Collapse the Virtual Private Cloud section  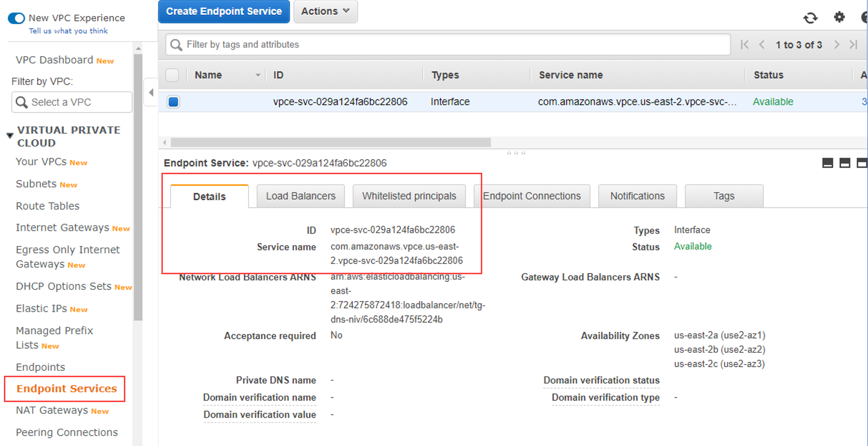coord(9,136)
